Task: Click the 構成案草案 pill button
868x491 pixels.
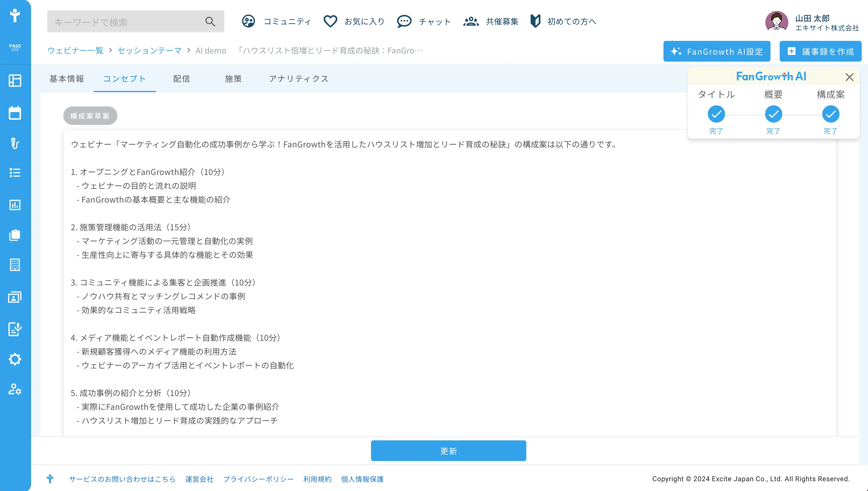Action: (90, 116)
